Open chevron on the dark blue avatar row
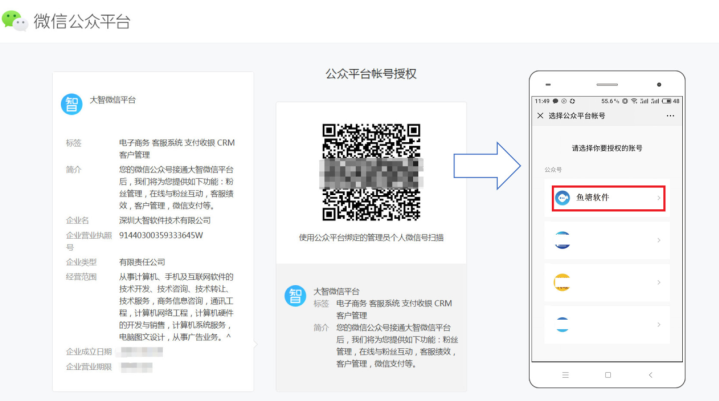719x401 pixels. click(659, 240)
